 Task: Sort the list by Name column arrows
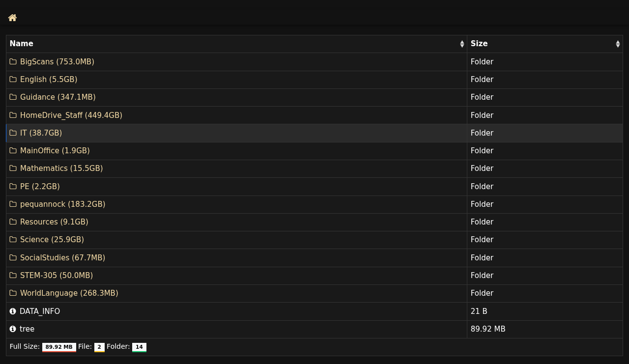point(462,44)
